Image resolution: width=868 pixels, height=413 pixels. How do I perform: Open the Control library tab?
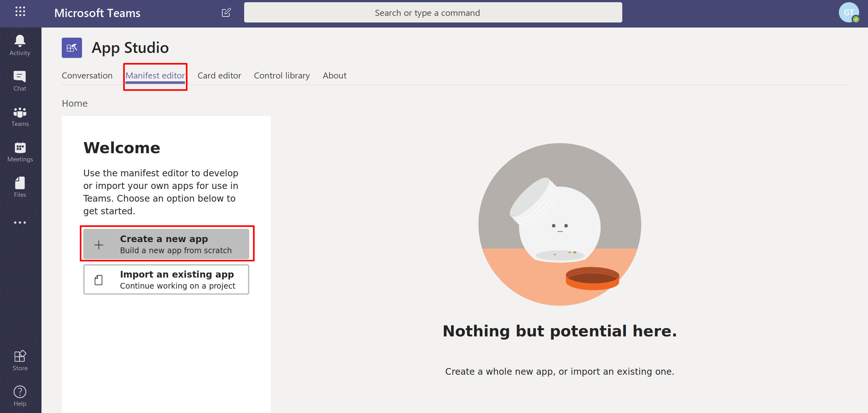pos(282,75)
